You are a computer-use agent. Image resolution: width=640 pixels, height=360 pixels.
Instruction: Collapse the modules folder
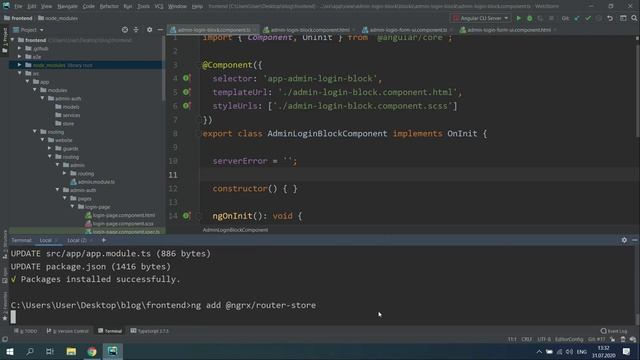click(35, 90)
